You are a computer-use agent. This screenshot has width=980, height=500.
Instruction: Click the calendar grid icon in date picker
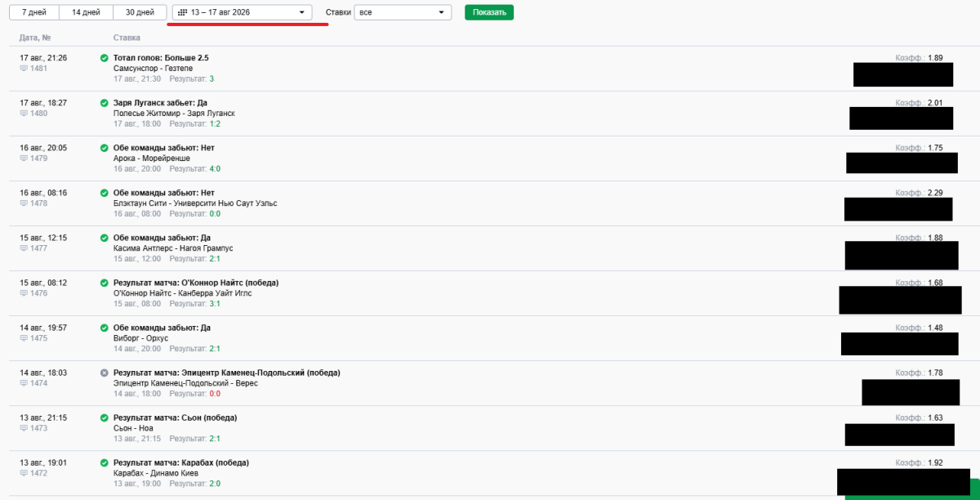[x=181, y=13]
